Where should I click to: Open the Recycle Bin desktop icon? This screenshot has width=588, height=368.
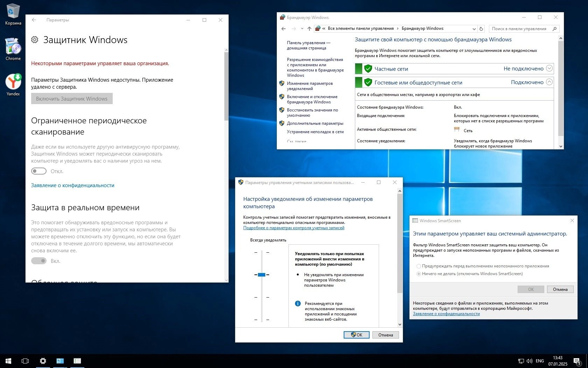(x=13, y=14)
